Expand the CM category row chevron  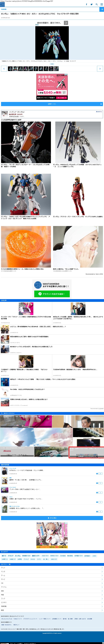[102, 583]
